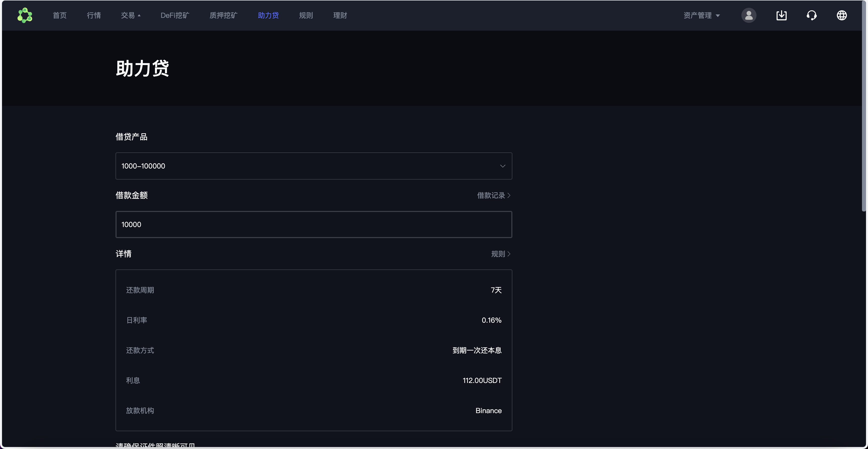The height and width of the screenshot is (449, 868).
Task: Open the language globe icon
Action: pyautogui.click(x=841, y=15)
